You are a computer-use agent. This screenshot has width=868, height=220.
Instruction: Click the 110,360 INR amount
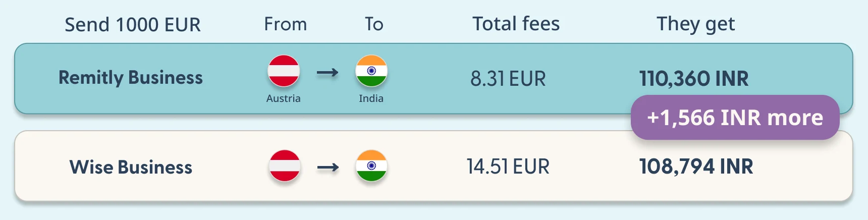pyautogui.click(x=694, y=79)
